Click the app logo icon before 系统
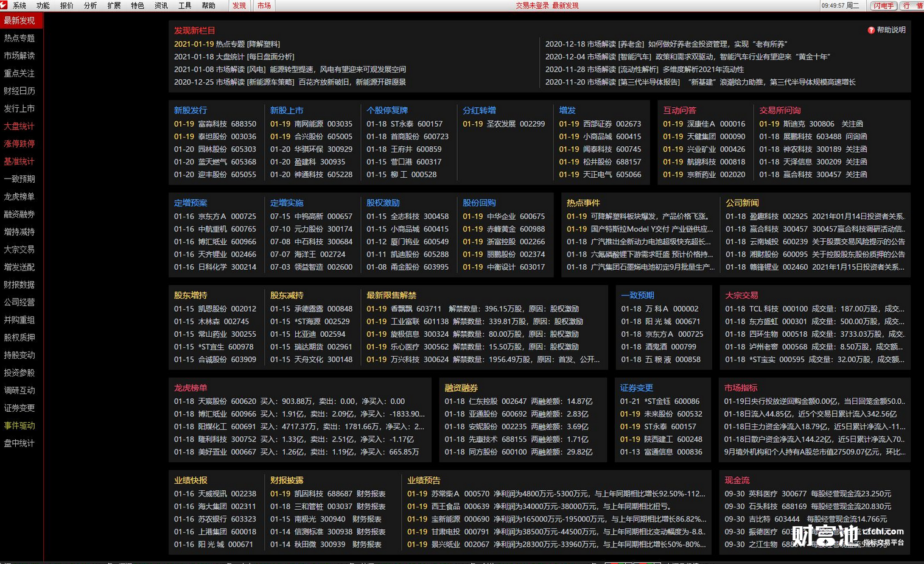924x564 pixels. point(4,5)
